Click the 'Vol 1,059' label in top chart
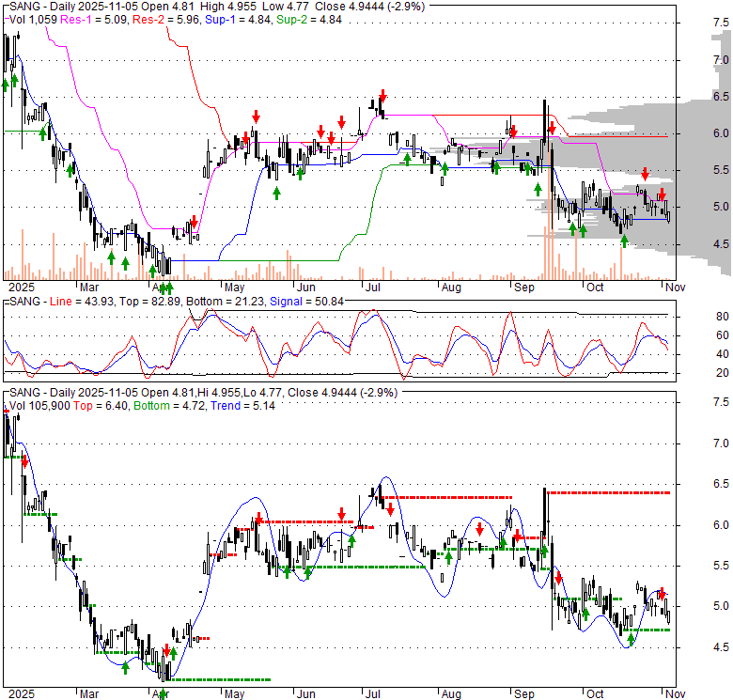Image resolution: width=733 pixels, height=700 pixels. tap(33, 20)
